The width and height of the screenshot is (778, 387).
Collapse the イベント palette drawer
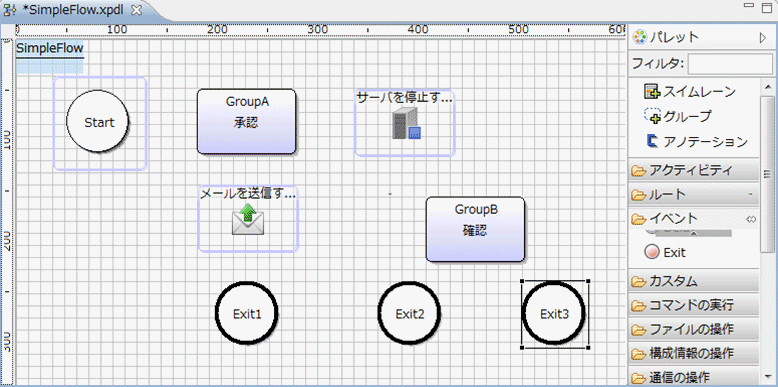[x=694, y=218]
